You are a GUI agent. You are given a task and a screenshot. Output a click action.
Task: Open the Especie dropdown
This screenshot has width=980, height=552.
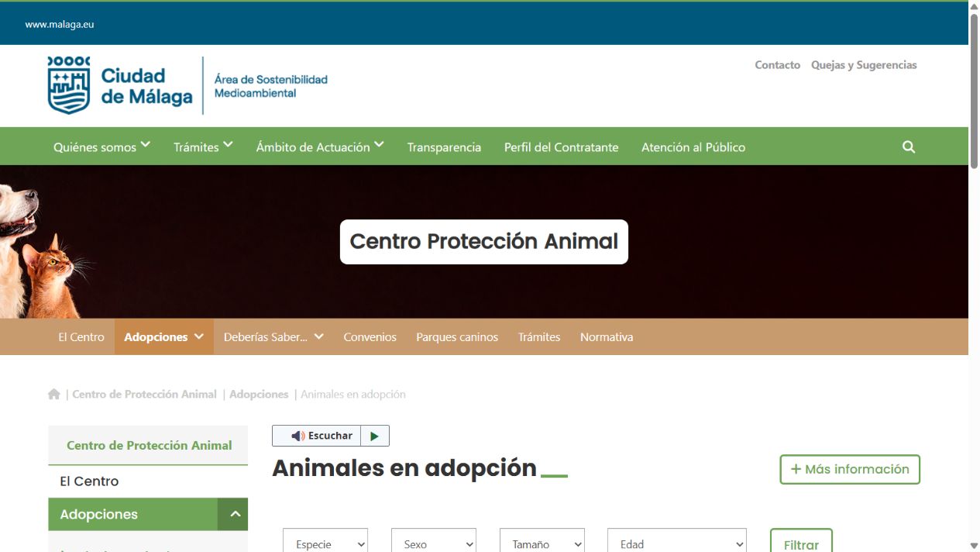click(x=325, y=544)
